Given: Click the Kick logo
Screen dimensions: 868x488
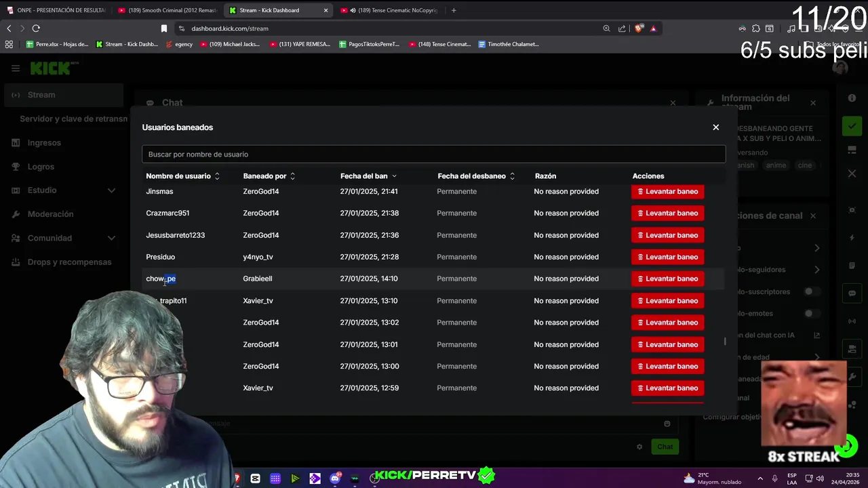Looking at the screenshot, I should coord(54,68).
